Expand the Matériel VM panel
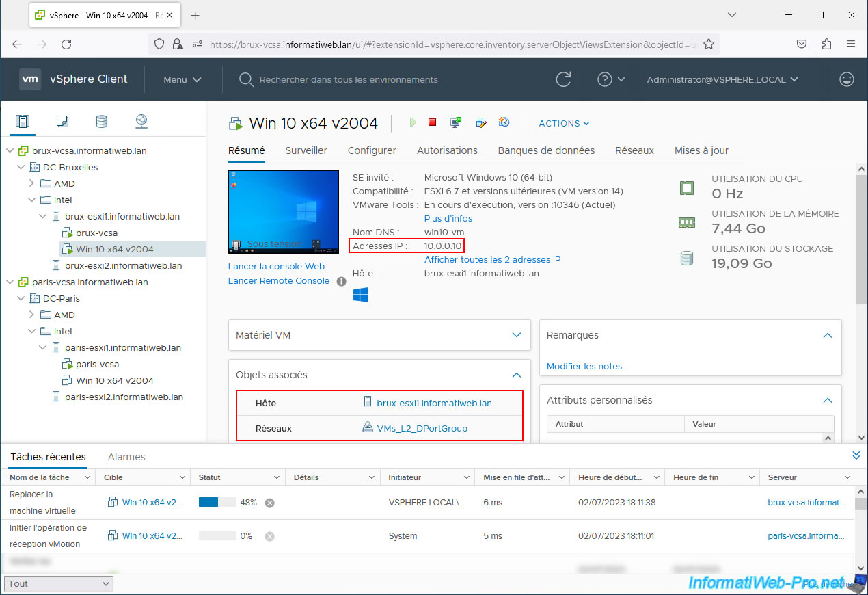 tap(517, 335)
